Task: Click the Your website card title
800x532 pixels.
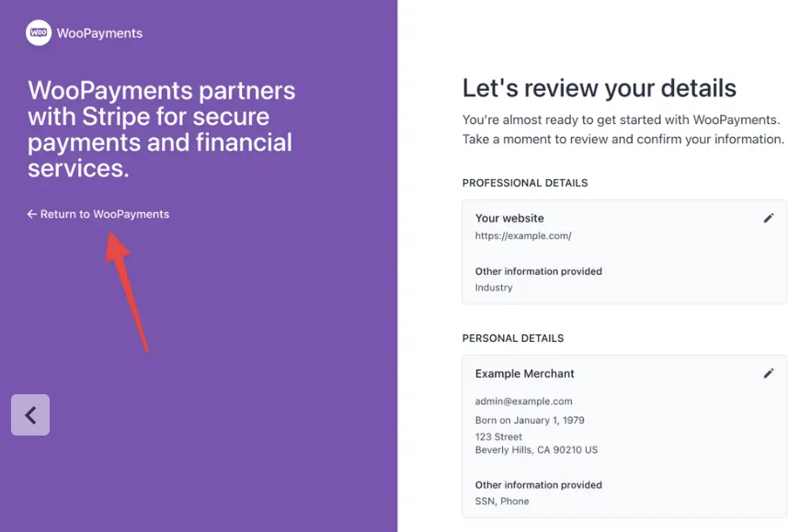Action: [x=509, y=219]
